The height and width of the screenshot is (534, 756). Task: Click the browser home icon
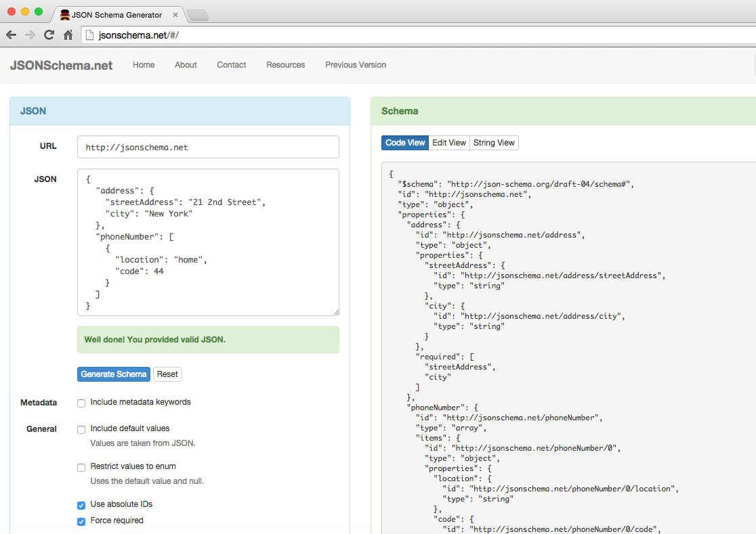tap(66, 35)
